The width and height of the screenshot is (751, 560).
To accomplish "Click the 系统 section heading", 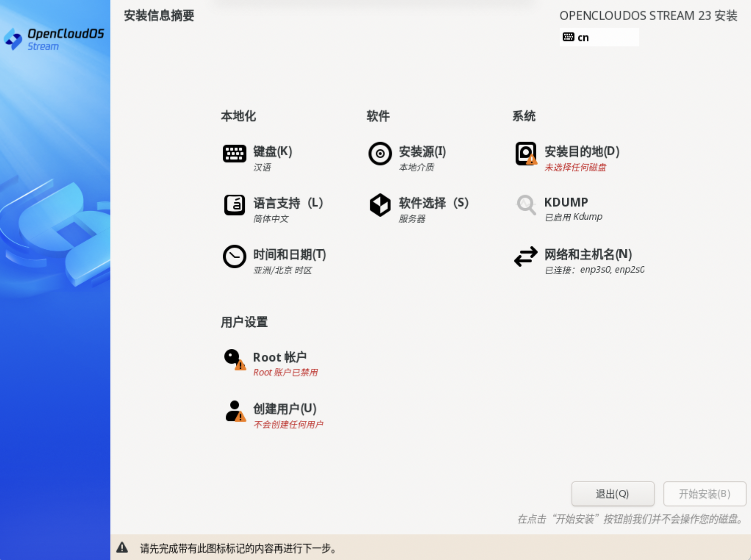I will [524, 116].
